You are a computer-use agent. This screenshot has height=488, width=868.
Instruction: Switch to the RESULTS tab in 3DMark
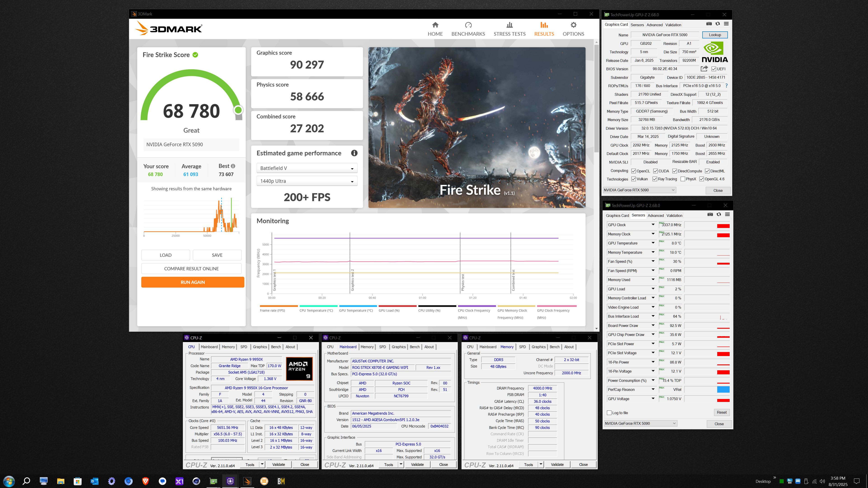pyautogui.click(x=544, y=29)
